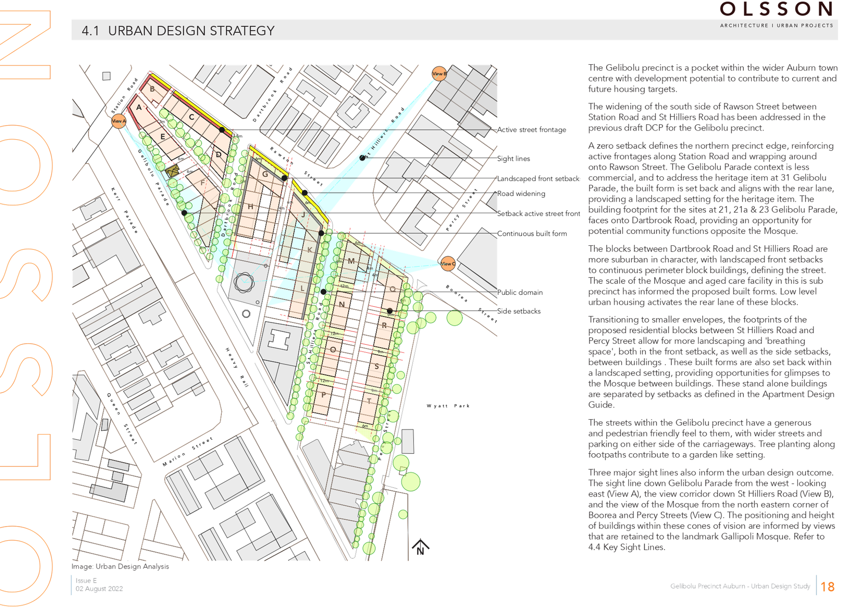
Task: Click the 'Side setbacks' legend label
Action: point(519,311)
